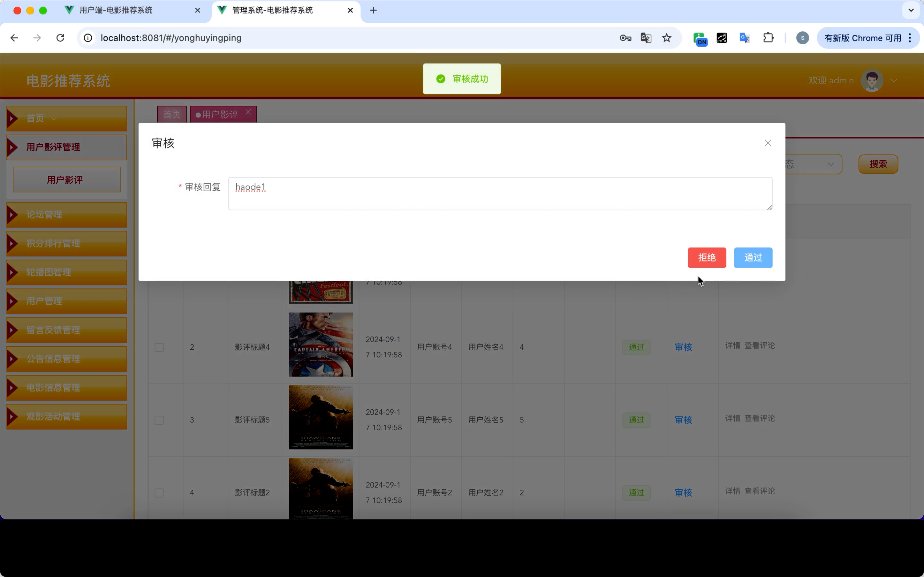This screenshot has width=924, height=577.
Task: Close the 用户端-电影推荐系统 tab
Action: [x=197, y=10]
